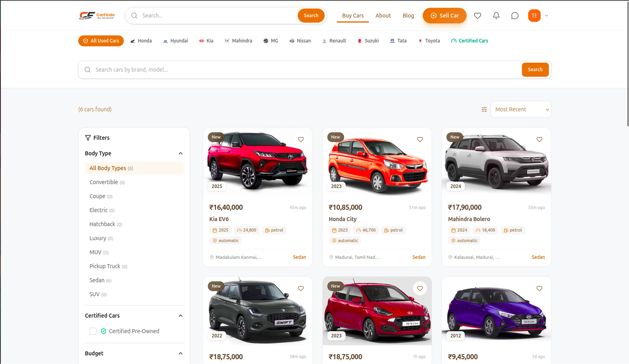The height and width of the screenshot is (364, 629).
Task: Click the ₹16,40,000 price
Action: tap(226, 207)
